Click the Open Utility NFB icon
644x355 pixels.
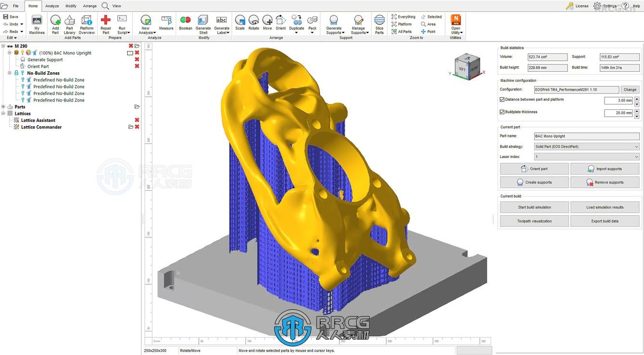[x=455, y=20]
